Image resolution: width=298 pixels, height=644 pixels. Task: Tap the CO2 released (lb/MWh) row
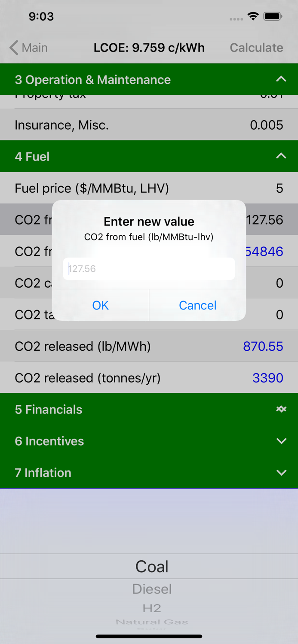(x=149, y=346)
